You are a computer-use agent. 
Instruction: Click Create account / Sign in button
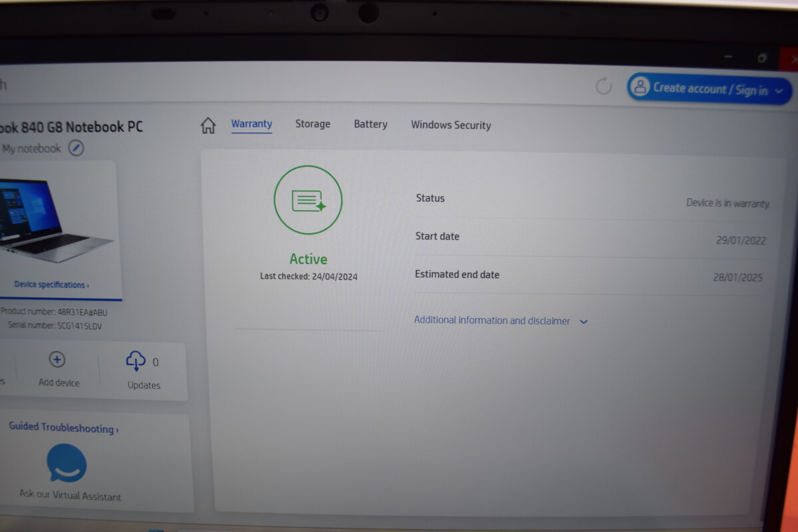pyautogui.click(x=710, y=88)
